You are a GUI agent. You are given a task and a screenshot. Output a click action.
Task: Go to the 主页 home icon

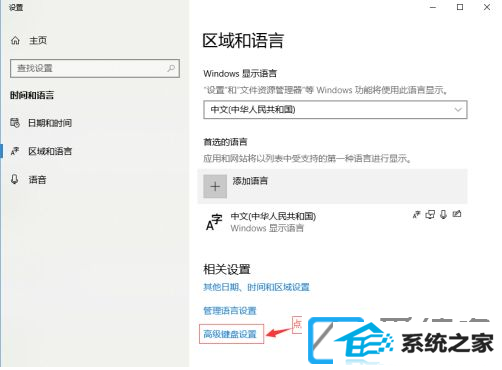[x=15, y=41]
